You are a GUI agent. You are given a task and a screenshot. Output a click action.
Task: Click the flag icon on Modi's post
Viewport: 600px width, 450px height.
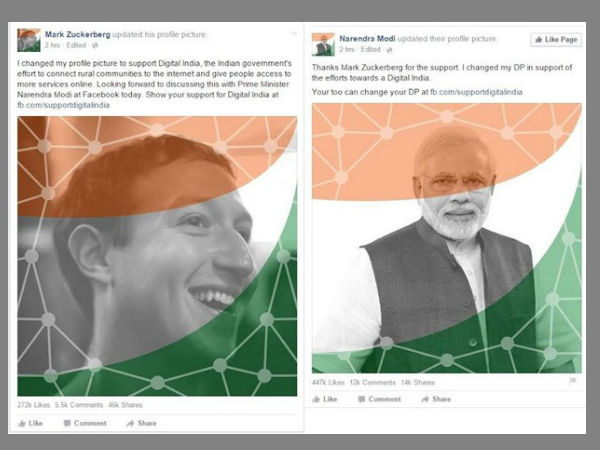click(572, 381)
